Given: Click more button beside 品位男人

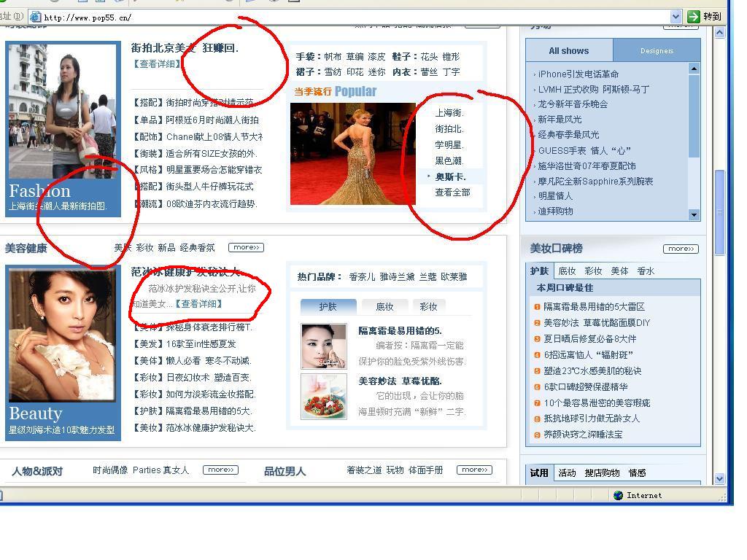Looking at the screenshot, I should [474, 470].
